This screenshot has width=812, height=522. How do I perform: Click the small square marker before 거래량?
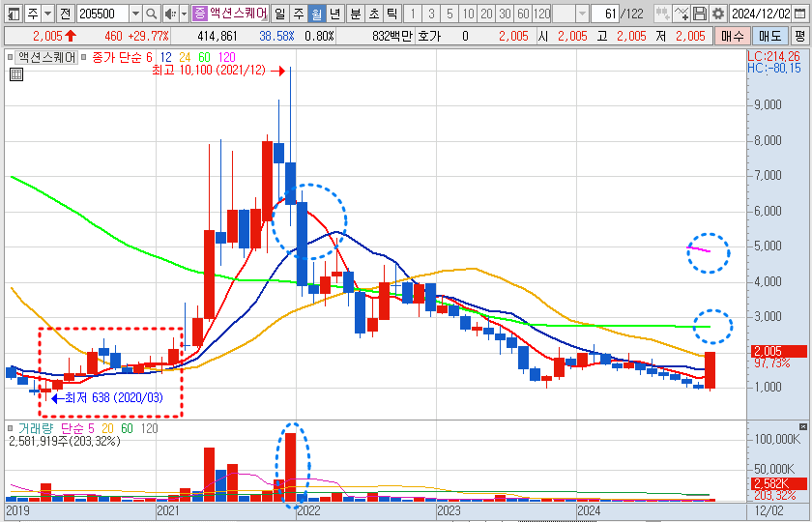coord(10,428)
